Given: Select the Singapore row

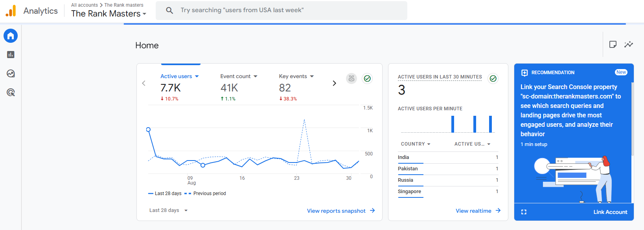Looking at the screenshot, I should [x=448, y=192].
